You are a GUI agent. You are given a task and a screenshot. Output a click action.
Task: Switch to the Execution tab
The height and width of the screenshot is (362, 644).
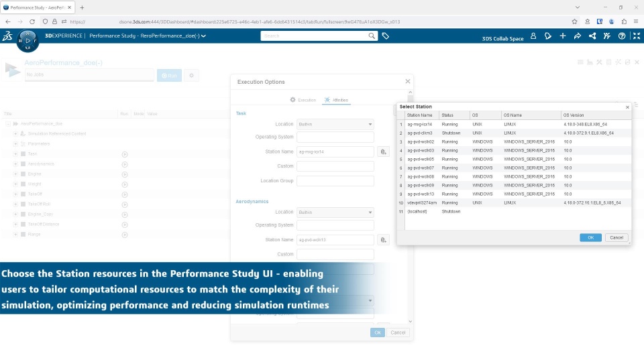click(x=303, y=100)
